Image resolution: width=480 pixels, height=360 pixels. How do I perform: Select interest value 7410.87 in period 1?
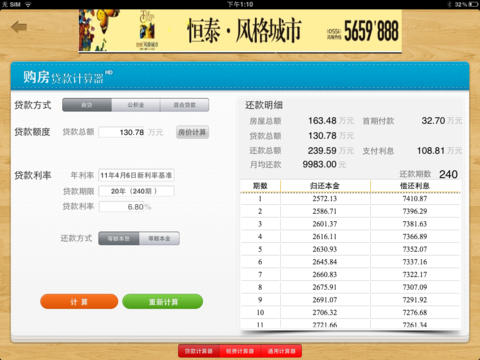[415, 199]
